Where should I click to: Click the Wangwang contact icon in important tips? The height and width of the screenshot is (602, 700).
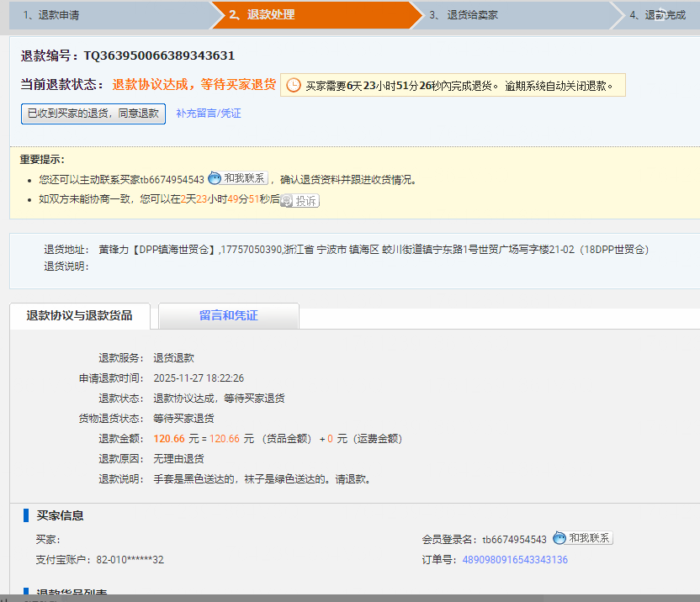237,178
